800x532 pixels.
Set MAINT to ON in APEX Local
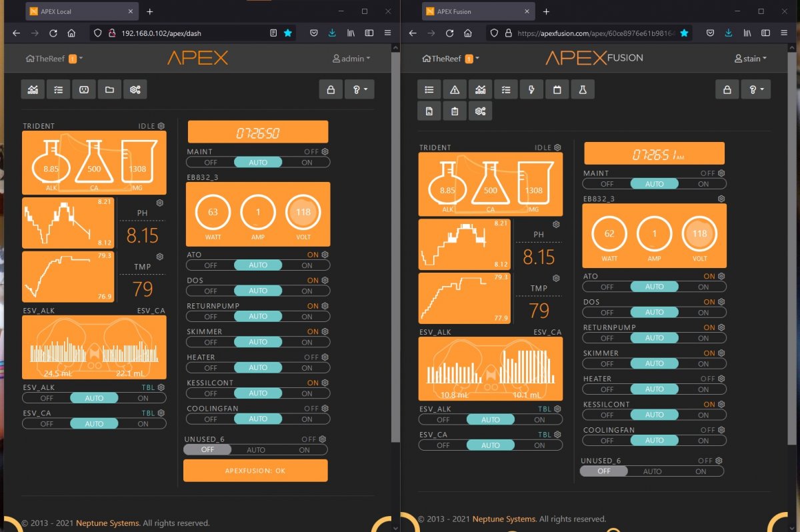(x=307, y=162)
